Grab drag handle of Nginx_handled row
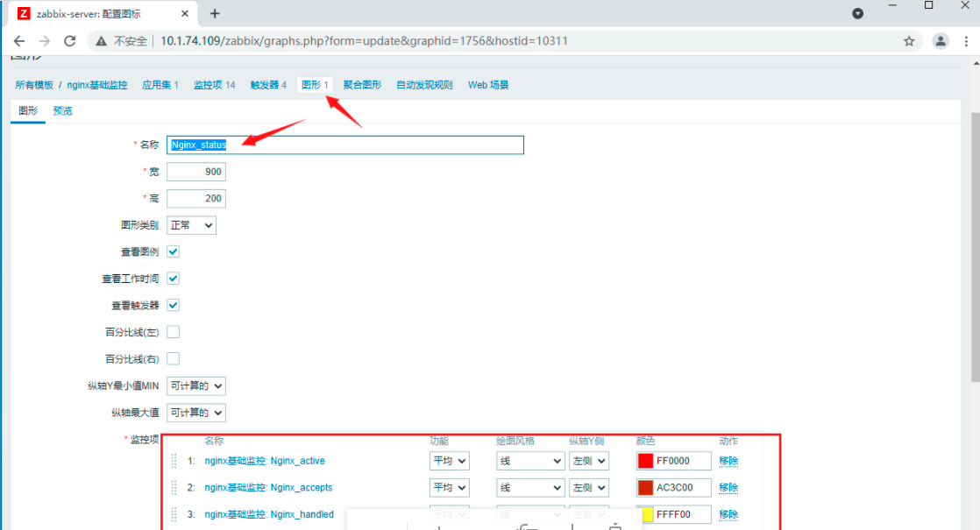Viewport: 980px width, 530px height. click(174, 514)
